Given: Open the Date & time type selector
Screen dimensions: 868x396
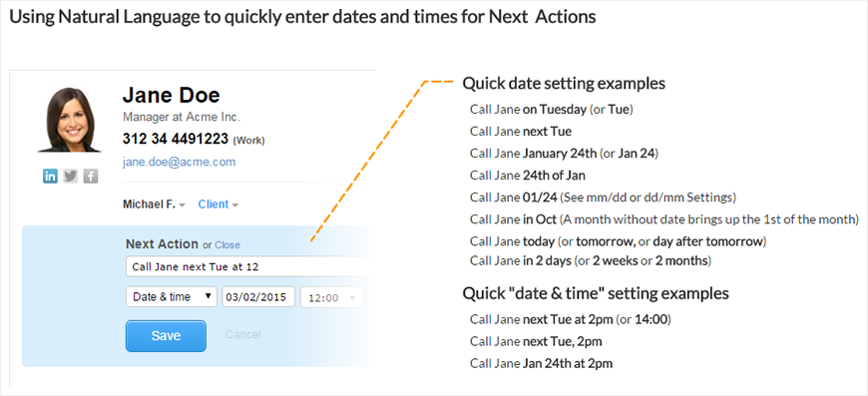Looking at the screenshot, I should click(171, 297).
